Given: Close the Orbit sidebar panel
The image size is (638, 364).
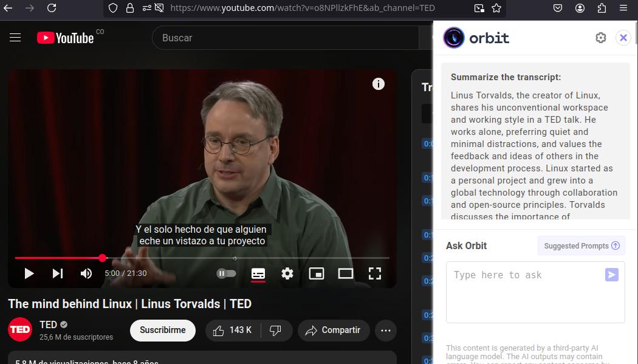Looking at the screenshot, I should point(623,38).
